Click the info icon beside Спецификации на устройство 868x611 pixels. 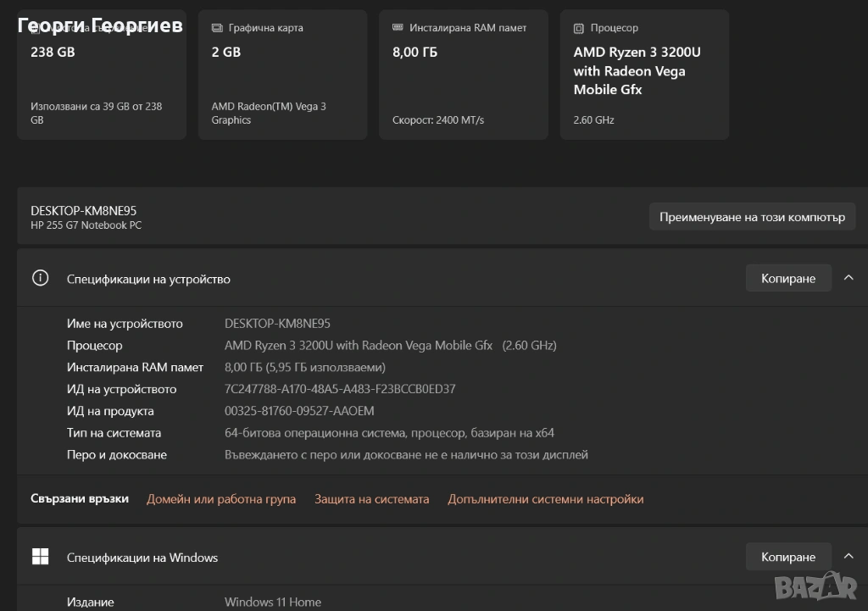coord(40,278)
